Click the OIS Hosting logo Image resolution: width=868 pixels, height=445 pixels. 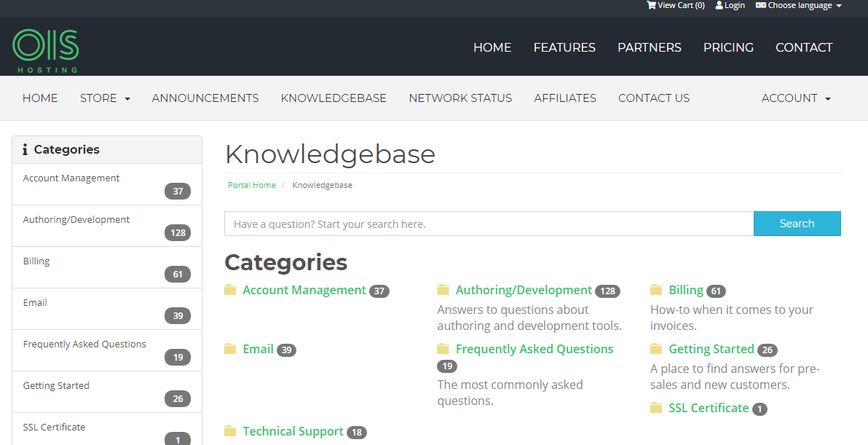tap(45, 51)
